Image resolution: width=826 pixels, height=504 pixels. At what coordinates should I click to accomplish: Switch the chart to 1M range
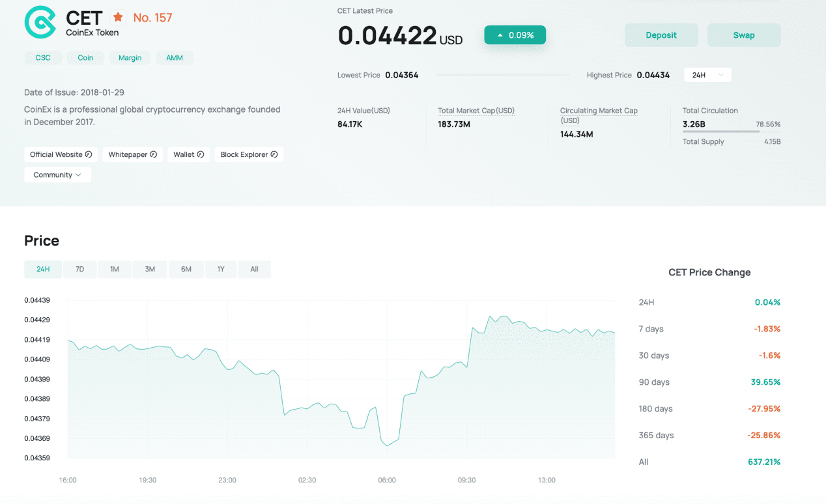115,269
